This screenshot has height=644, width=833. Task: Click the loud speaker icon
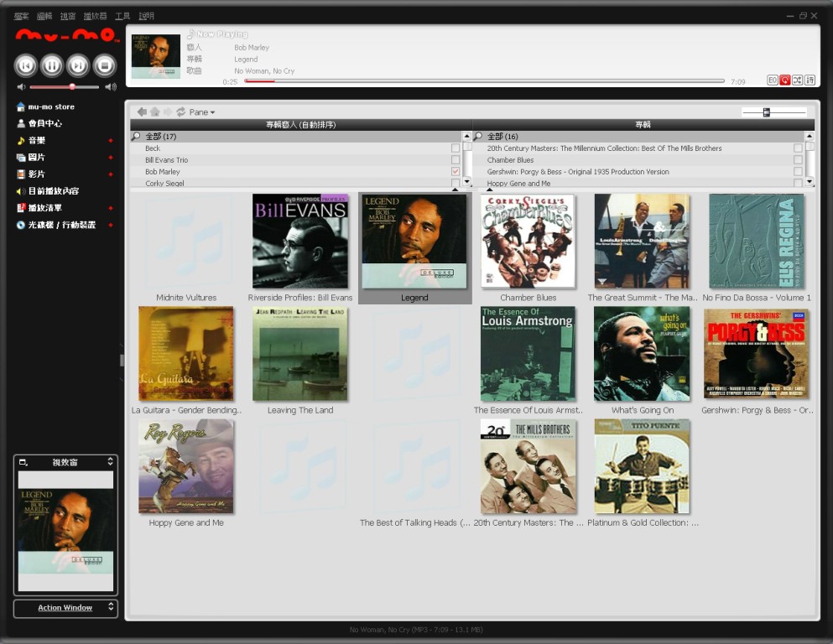(111, 86)
